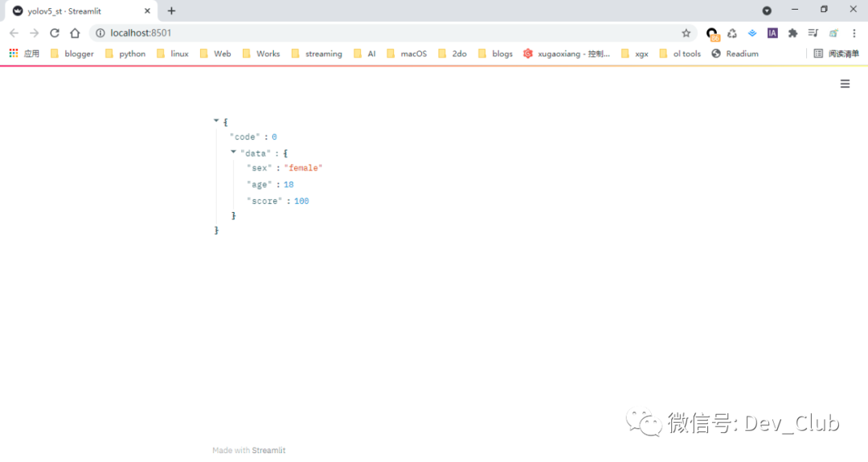Viewport: 868px width, 462px height.
Task: Open the blogs bookmark folder
Action: pos(495,54)
